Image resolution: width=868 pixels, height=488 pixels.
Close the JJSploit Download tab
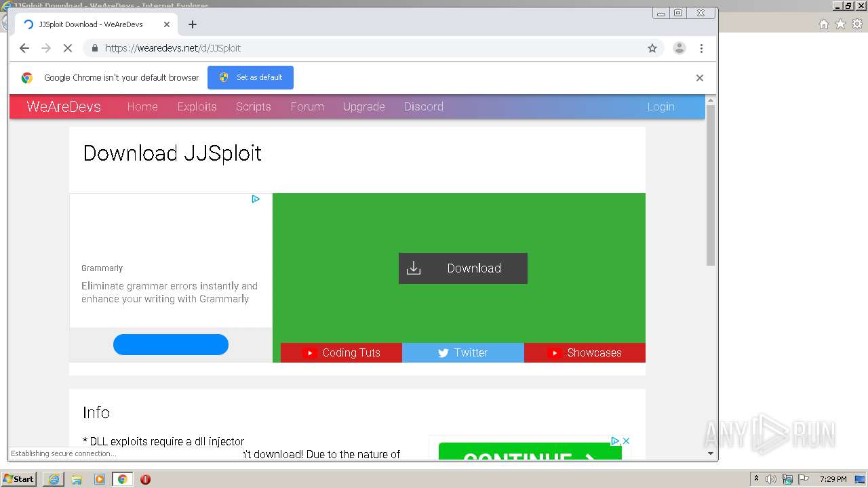[x=167, y=24]
